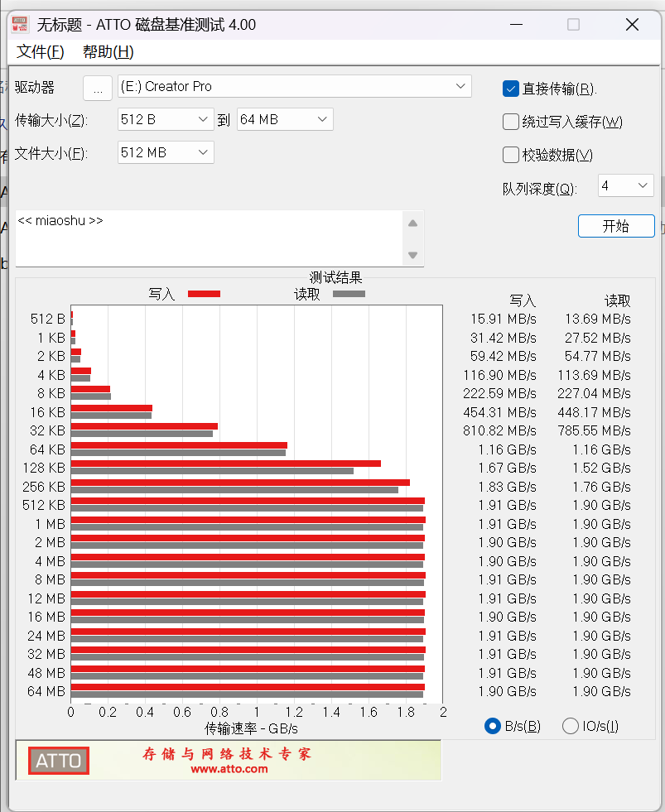Click the 开始 button to start test
Screen dimensions: 665x812
pos(616,226)
